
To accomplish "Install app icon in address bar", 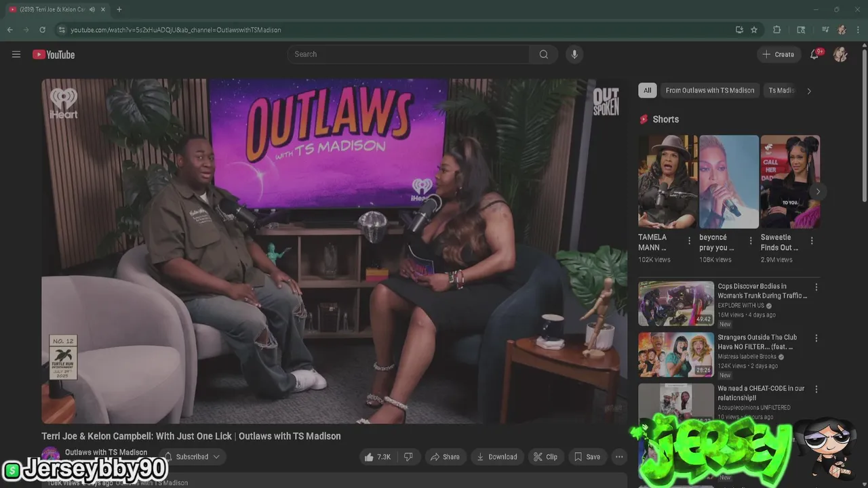I will coord(739,30).
